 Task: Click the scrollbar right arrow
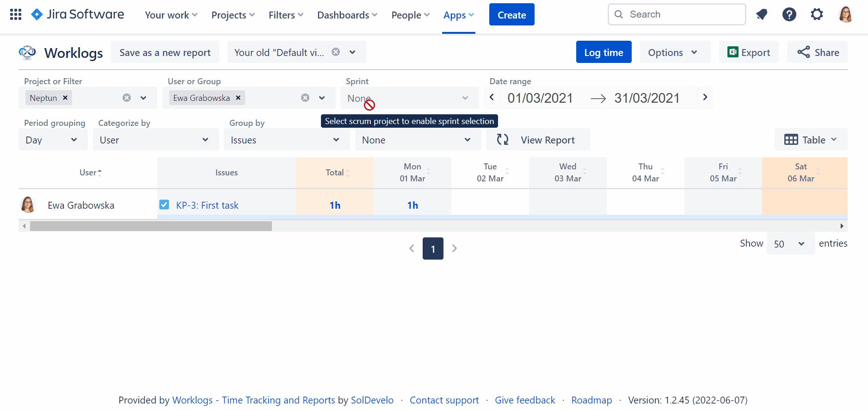point(842,226)
